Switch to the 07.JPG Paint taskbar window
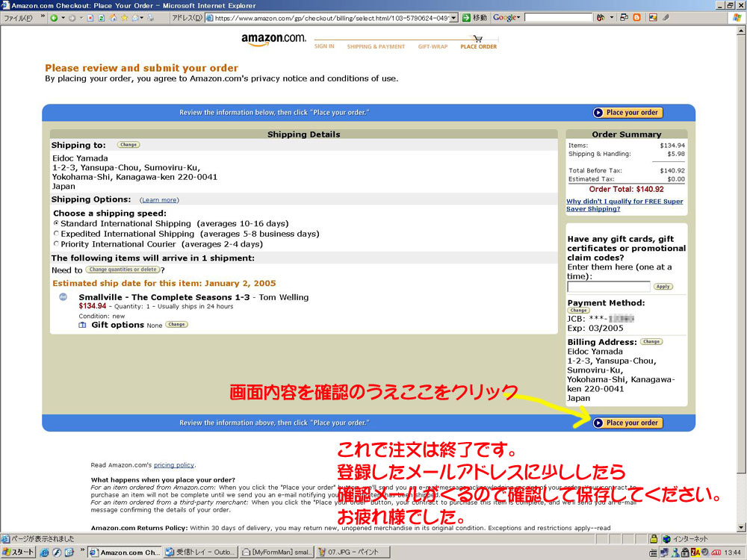Image resolution: width=747 pixels, height=560 pixels. click(353, 553)
